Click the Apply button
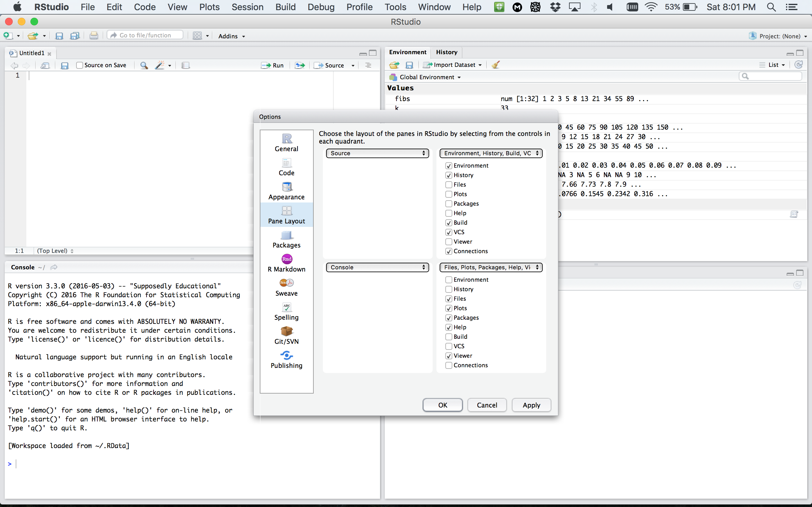This screenshot has width=812, height=507. (531, 405)
